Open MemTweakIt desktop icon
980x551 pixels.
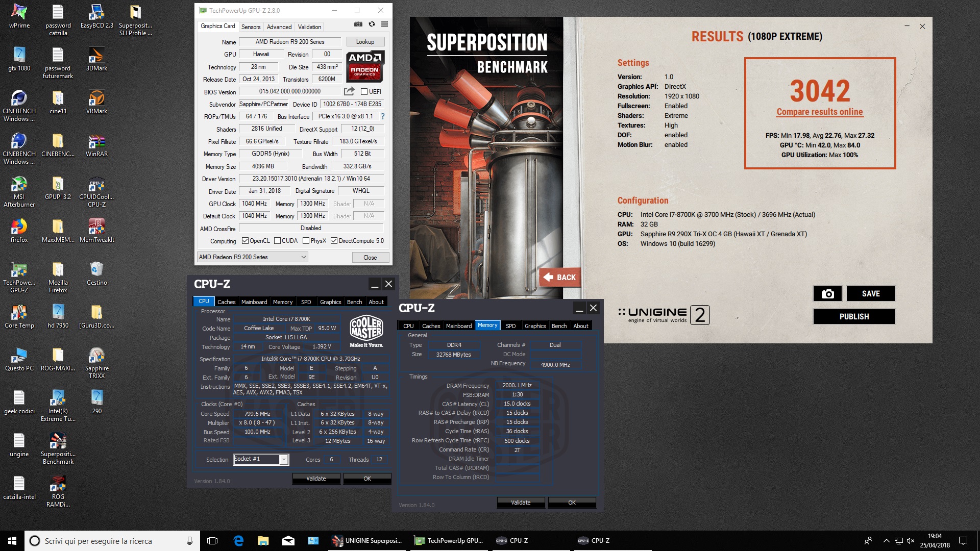[x=96, y=231]
